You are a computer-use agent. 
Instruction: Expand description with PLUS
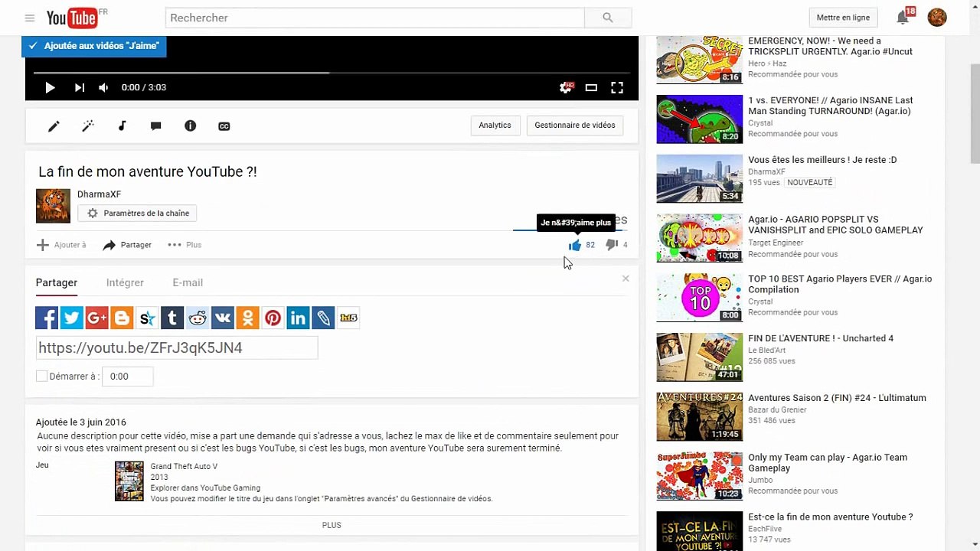pos(332,525)
